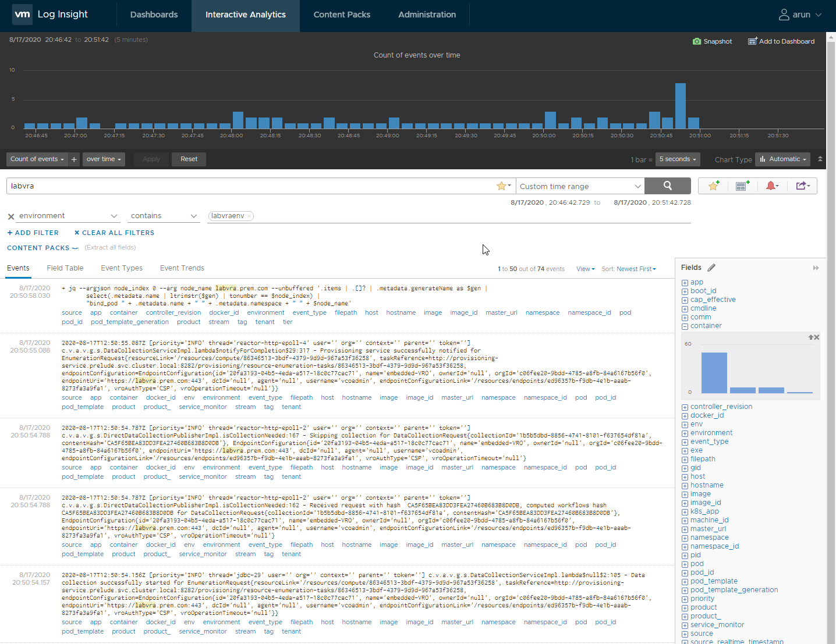Remove the environment filter with X

coord(10,216)
